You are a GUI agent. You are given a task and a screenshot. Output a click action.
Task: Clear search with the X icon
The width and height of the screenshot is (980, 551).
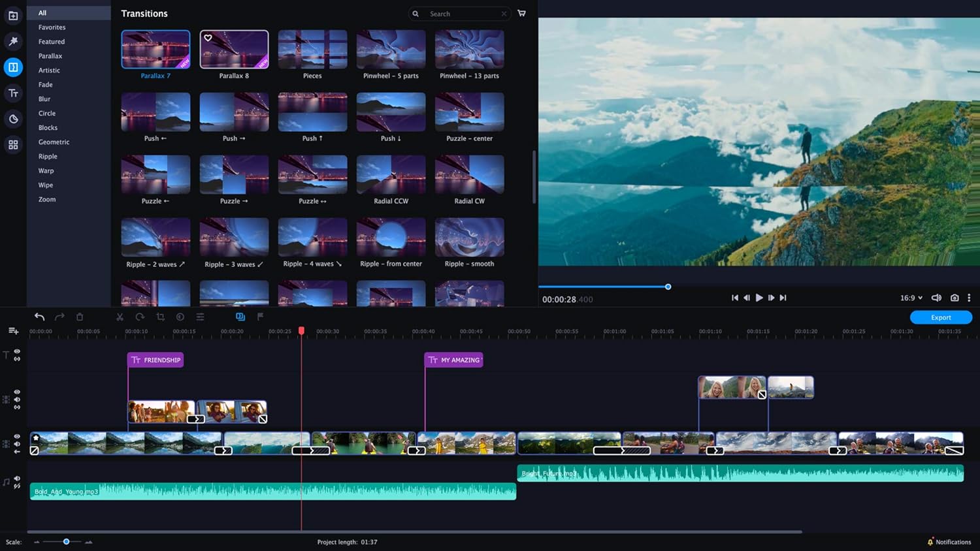coord(504,14)
